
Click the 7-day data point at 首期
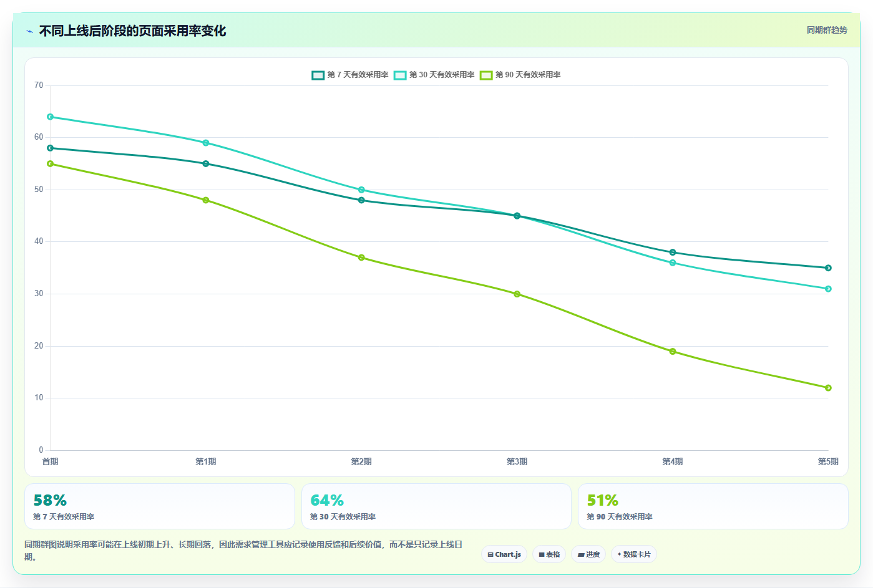pyautogui.click(x=50, y=148)
